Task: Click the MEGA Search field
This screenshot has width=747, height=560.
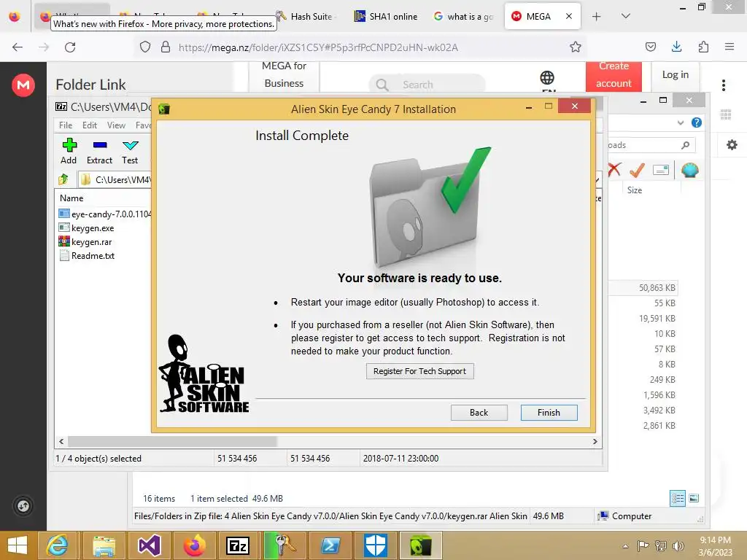Action: click(x=427, y=85)
